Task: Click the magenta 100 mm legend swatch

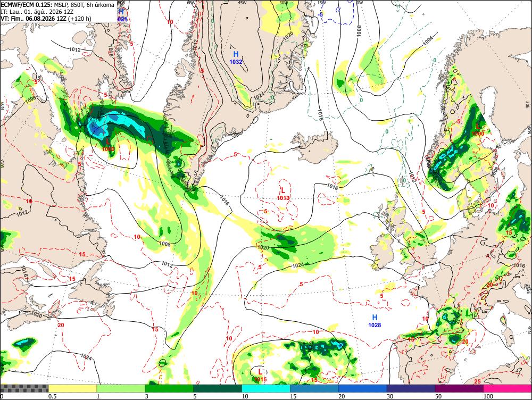Action: tap(508, 388)
